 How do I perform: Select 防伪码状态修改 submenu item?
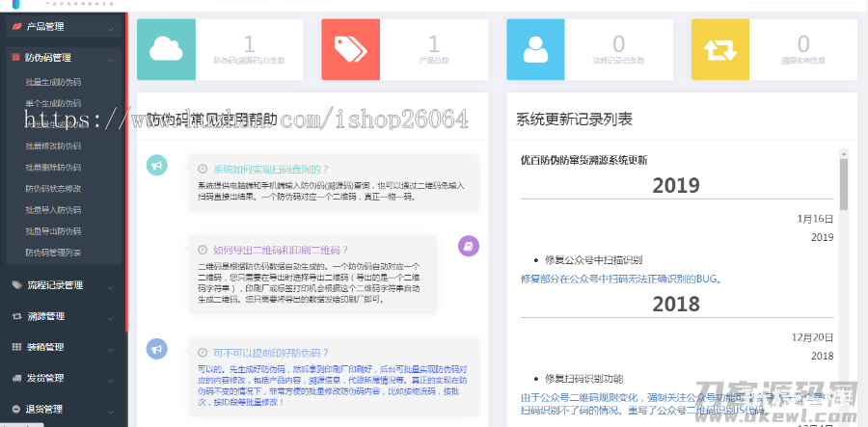coord(53,189)
